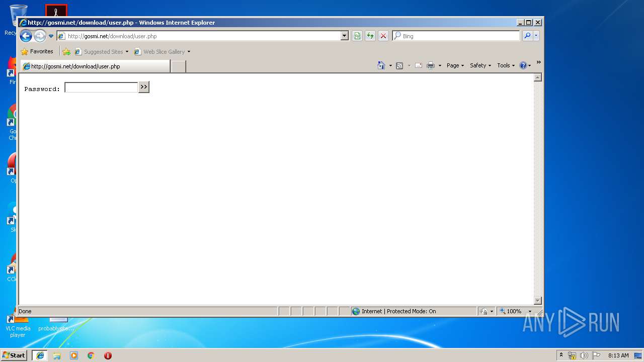
Task: Click the Action Center flag icon
Action: [596, 355]
